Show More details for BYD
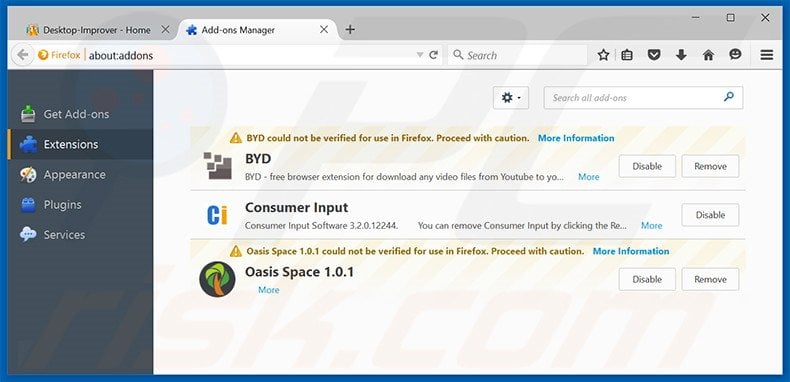 click(x=588, y=177)
